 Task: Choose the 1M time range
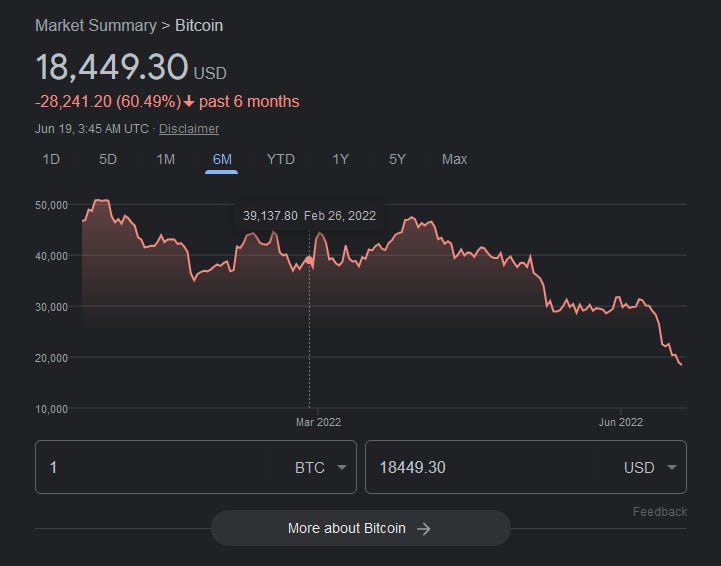coord(165,160)
